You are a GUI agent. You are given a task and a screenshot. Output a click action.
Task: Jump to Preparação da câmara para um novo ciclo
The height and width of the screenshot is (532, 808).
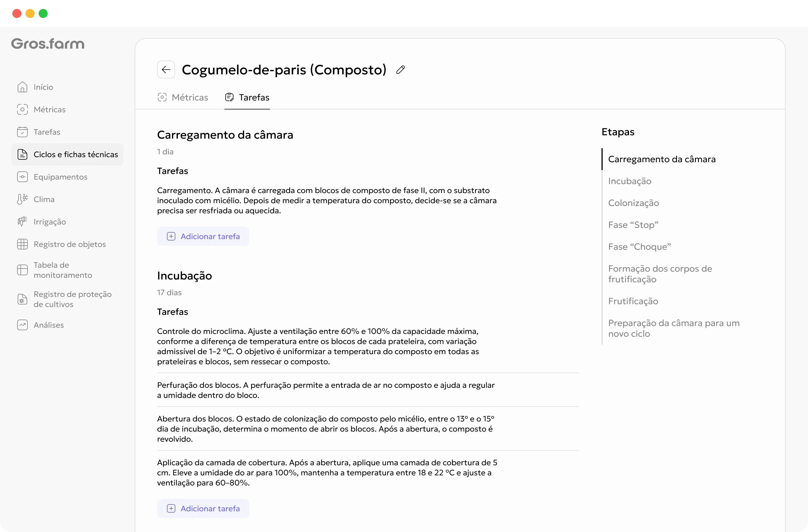pyautogui.click(x=674, y=328)
